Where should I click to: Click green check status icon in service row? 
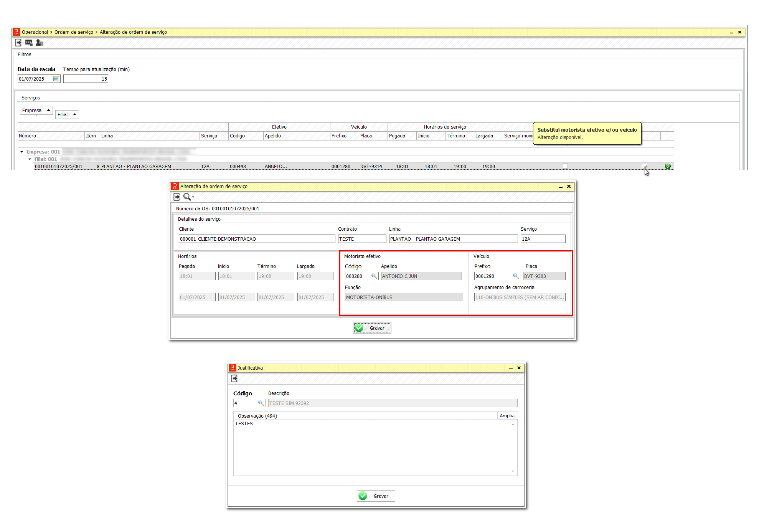pyautogui.click(x=668, y=166)
